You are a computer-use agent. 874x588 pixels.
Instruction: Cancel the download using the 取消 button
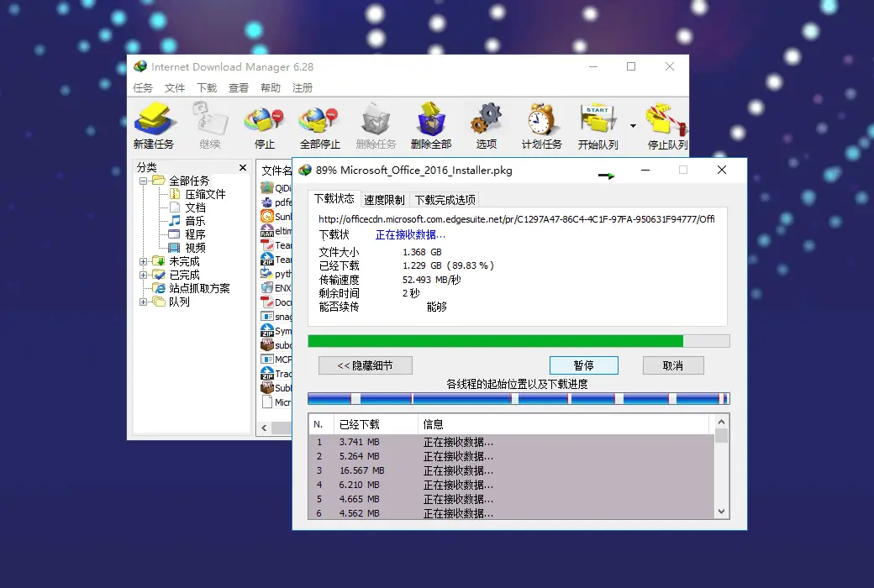[673, 365]
